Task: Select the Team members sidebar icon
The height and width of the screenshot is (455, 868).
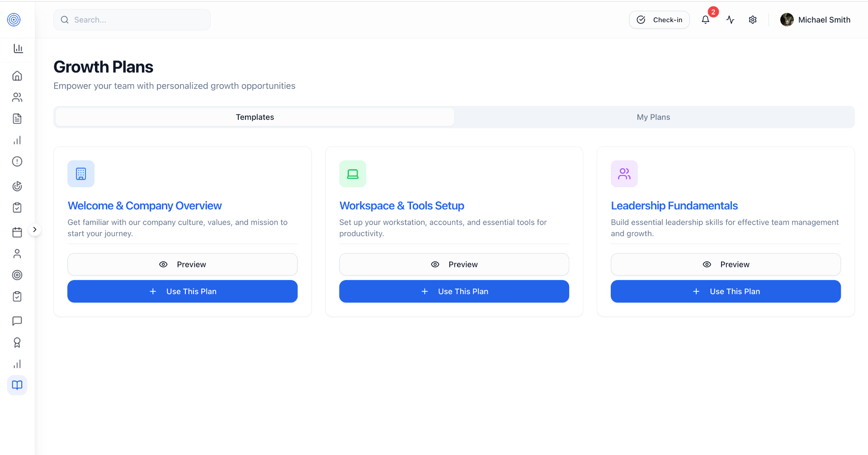Action: tap(17, 97)
